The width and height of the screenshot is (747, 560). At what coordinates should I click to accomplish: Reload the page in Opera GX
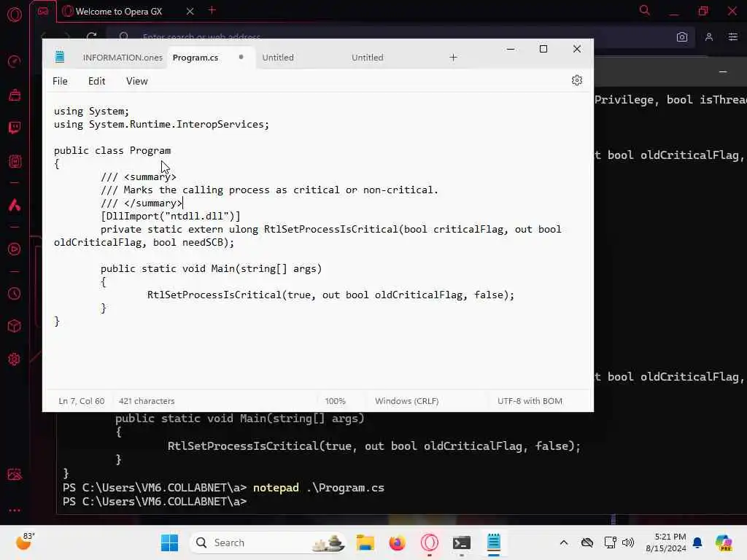(x=91, y=36)
